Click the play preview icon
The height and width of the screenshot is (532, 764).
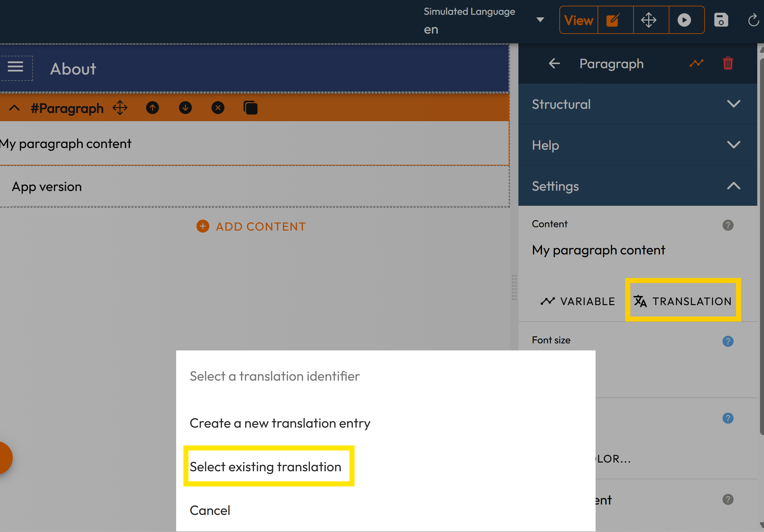tap(684, 20)
